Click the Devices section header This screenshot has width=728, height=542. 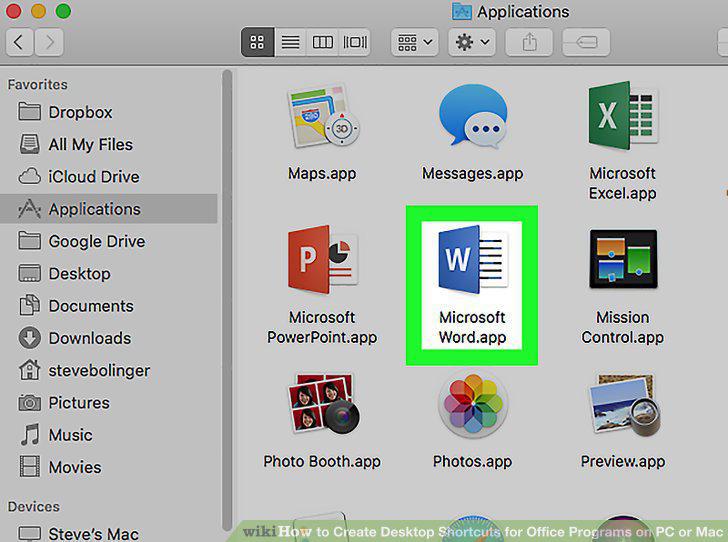click(x=33, y=506)
